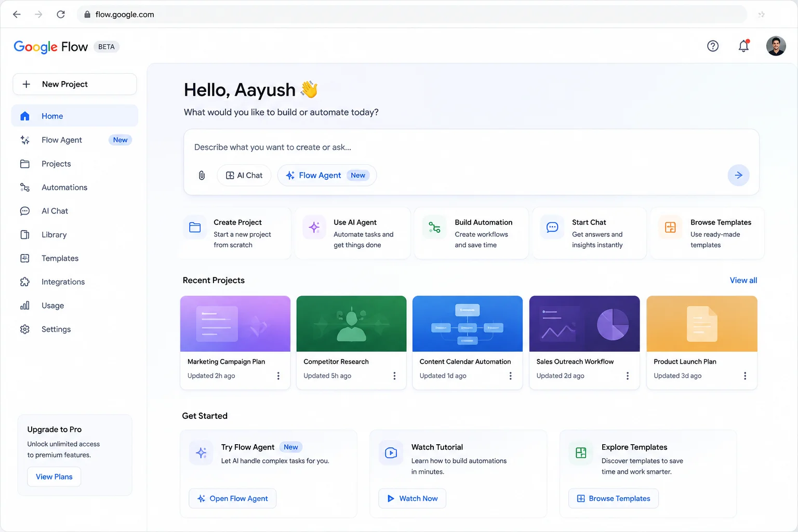The height and width of the screenshot is (532, 798).
Task: Open Flow Agent in the sidebar
Action: click(75, 140)
